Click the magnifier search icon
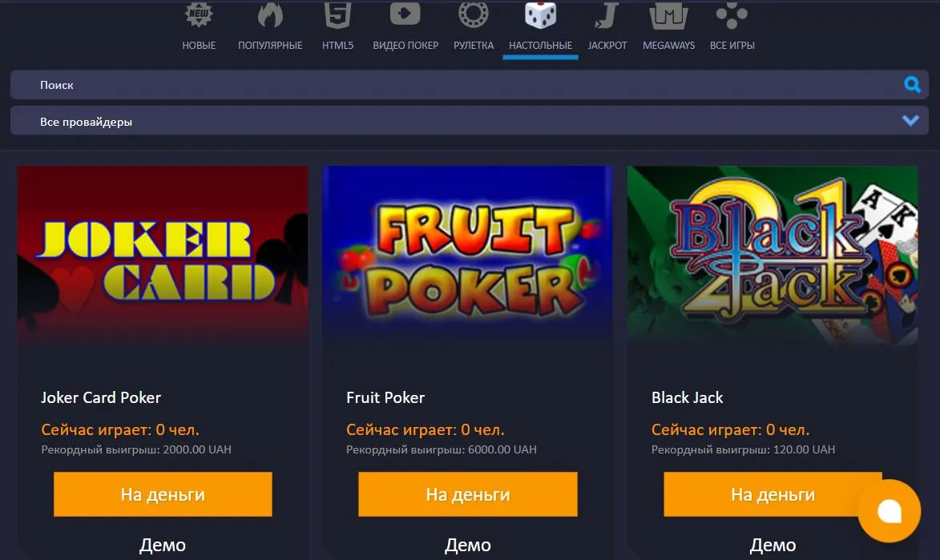 tap(912, 85)
